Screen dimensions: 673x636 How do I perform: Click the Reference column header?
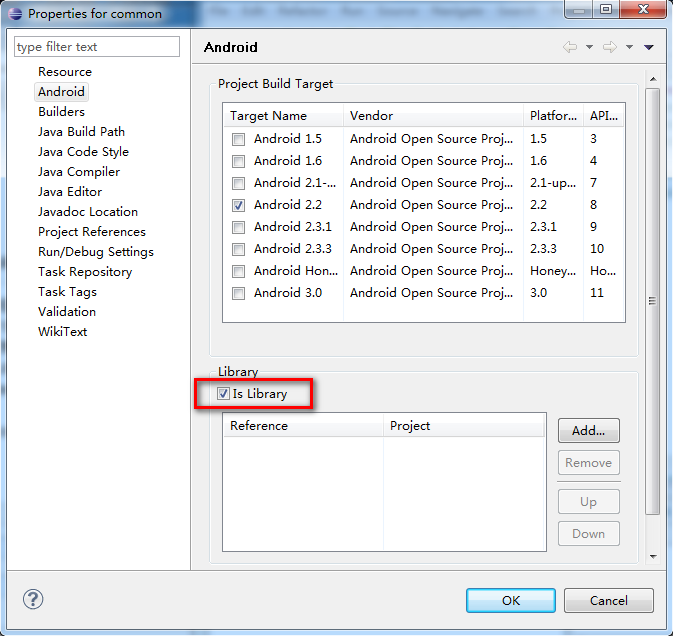point(303,426)
